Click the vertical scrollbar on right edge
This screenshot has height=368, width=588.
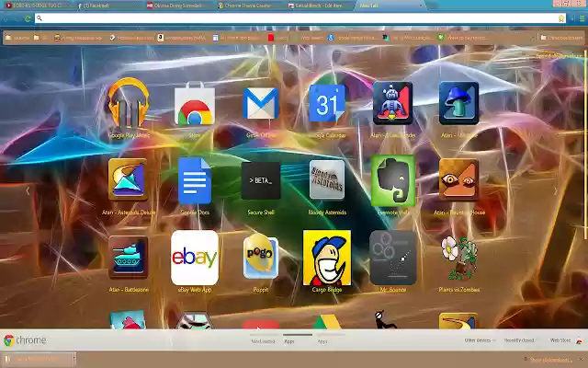point(585,144)
